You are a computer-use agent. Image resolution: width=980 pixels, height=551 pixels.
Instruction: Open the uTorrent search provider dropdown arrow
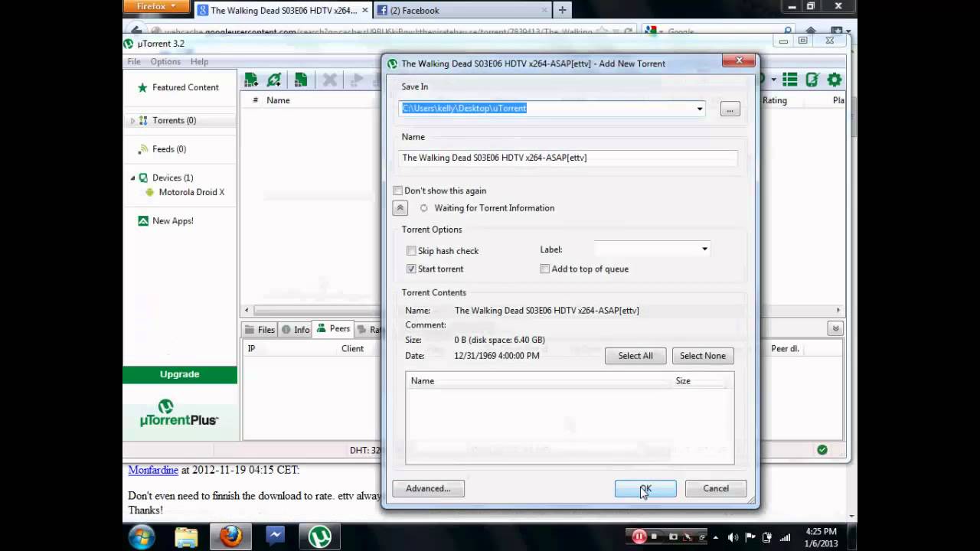[x=774, y=80]
